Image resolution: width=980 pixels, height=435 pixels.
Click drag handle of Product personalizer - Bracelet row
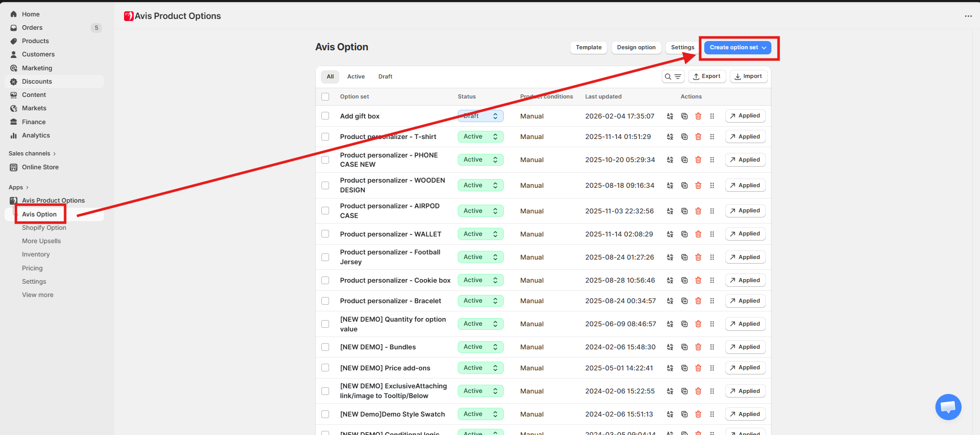click(712, 301)
